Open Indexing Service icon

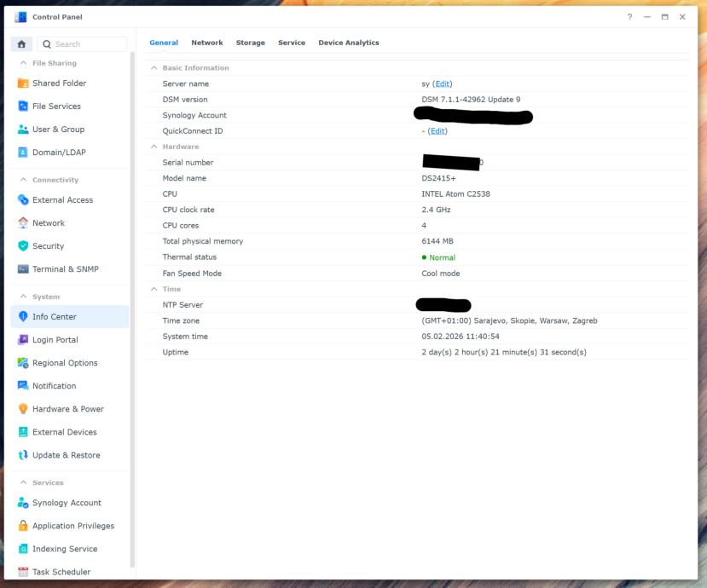(23, 548)
